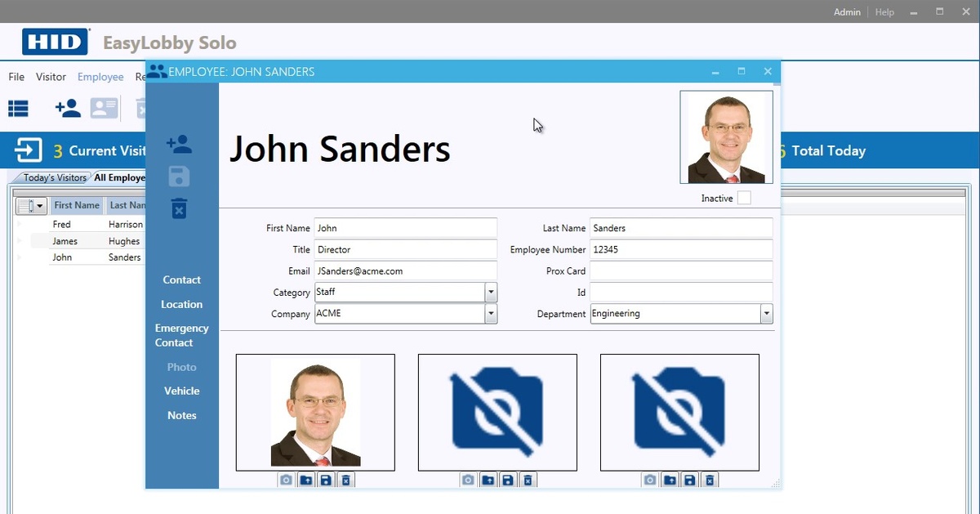Screen dimensions: 980x514
Task: Save image with disk icon under first photo
Action: pos(326,480)
